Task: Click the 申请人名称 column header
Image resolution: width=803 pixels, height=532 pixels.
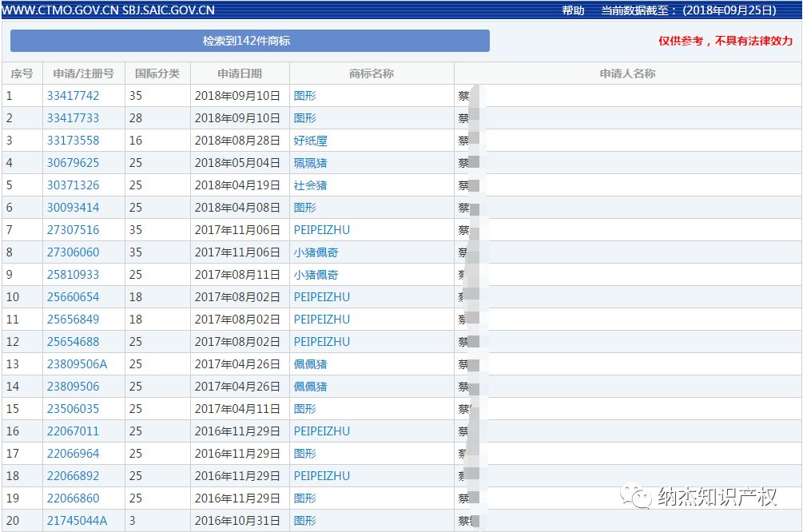Action: pyautogui.click(x=627, y=73)
